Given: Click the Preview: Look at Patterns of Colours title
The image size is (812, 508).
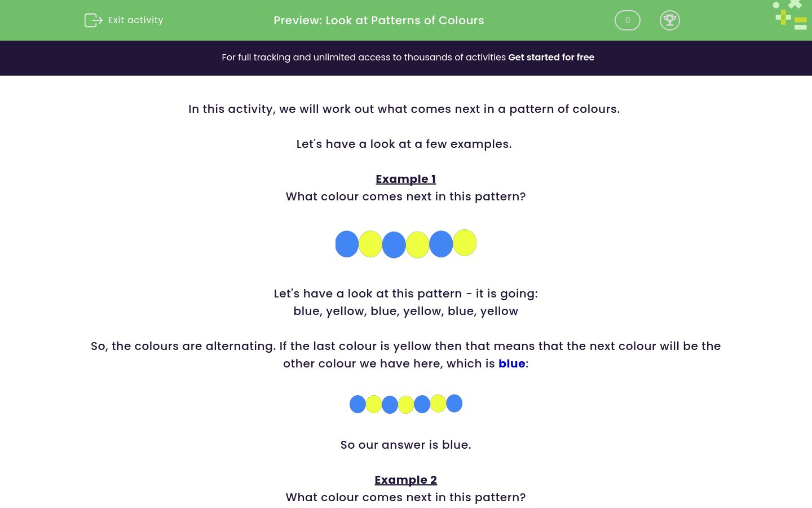Looking at the screenshot, I should coord(378,20).
